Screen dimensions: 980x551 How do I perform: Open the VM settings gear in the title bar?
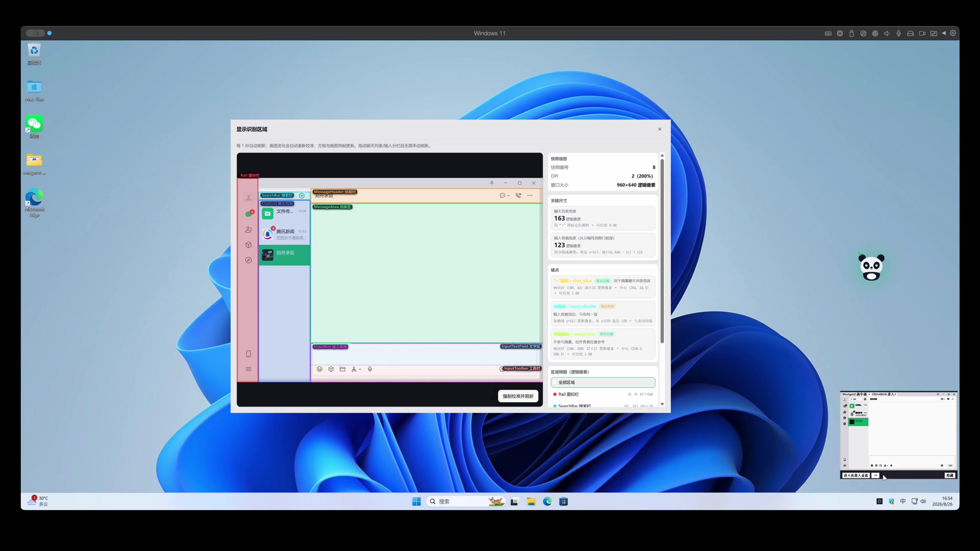coord(952,33)
